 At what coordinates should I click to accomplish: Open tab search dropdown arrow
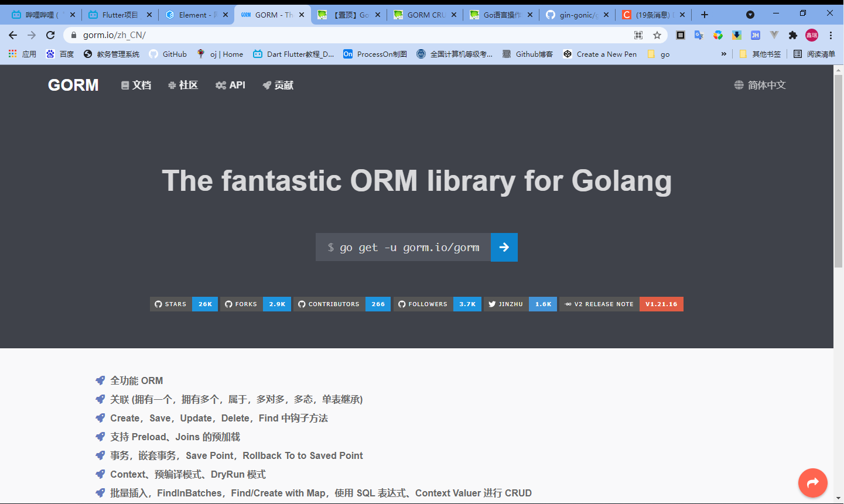pyautogui.click(x=750, y=15)
